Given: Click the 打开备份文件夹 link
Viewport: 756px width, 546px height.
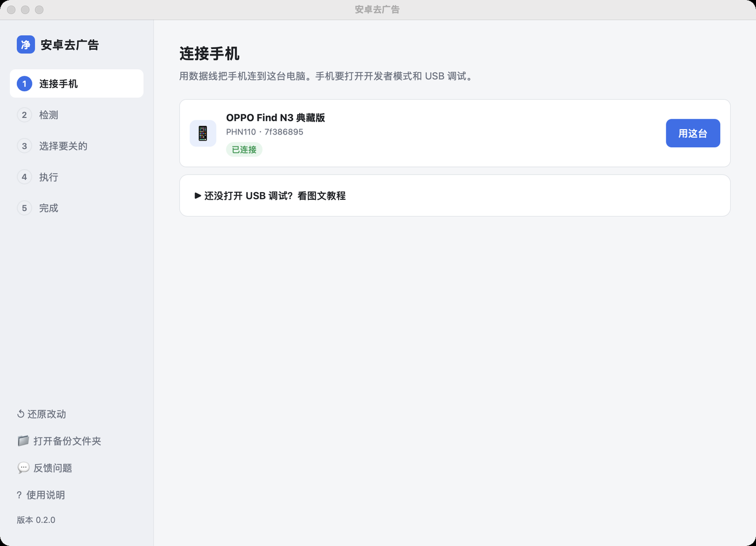Looking at the screenshot, I should tap(59, 441).
